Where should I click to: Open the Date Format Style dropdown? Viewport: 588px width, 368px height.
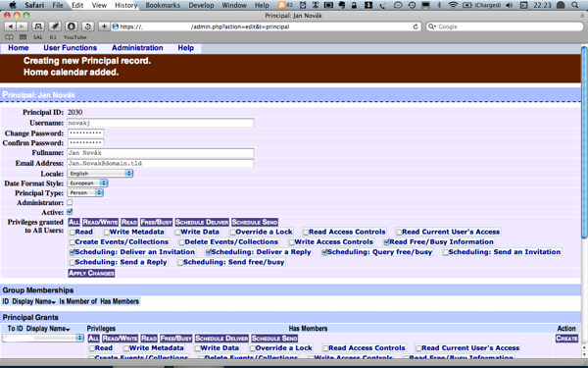click(x=87, y=184)
